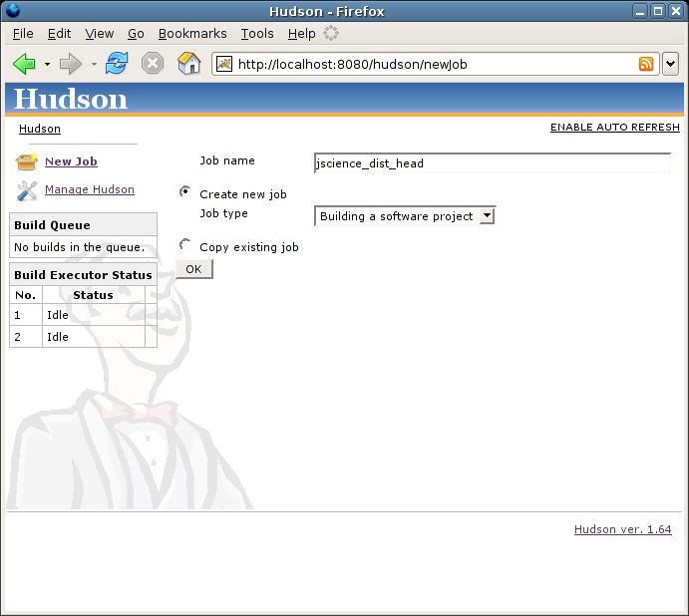Open the address bar URL history dropdown
Screen dimensions: 689x616
coord(670,64)
